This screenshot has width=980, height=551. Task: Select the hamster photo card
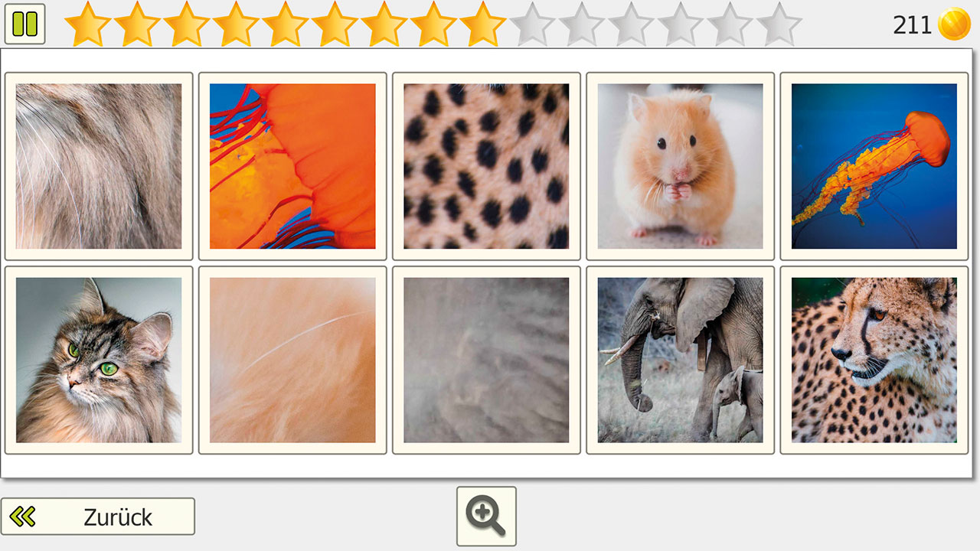[x=680, y=166]
